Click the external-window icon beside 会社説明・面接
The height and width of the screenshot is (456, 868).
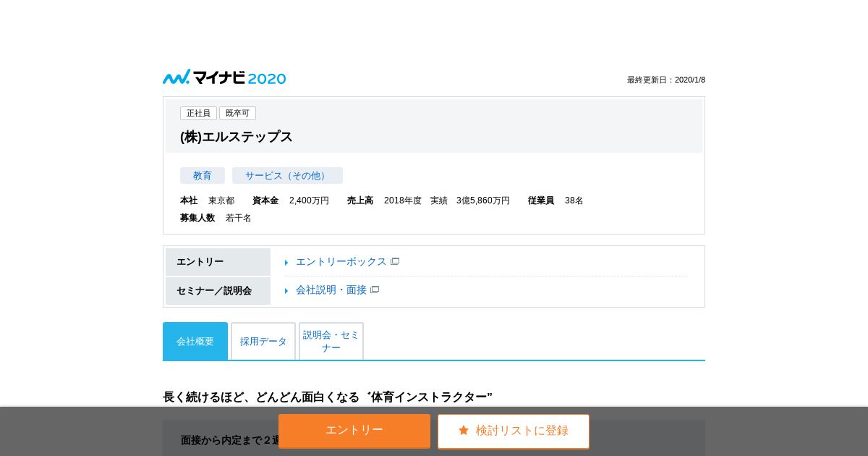(x=375, y=290)
